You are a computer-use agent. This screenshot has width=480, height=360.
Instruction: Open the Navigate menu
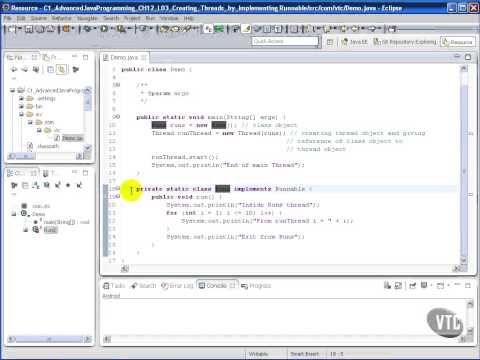tap(87, 18)
